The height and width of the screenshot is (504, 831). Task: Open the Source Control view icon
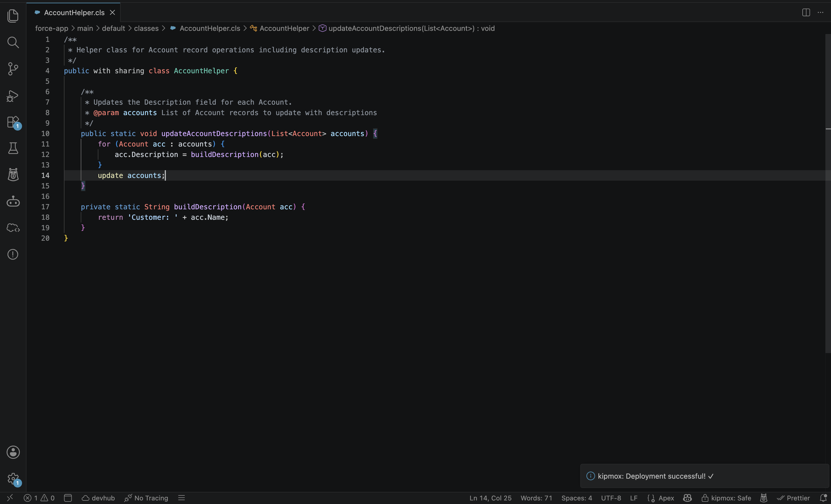[13, 69]
